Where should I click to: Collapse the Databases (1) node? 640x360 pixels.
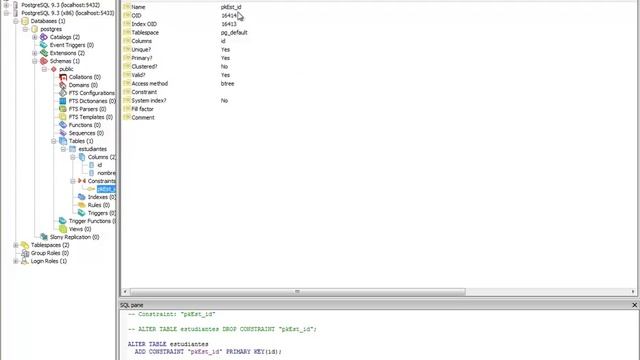pyautogui.click(x=16, y=21)
